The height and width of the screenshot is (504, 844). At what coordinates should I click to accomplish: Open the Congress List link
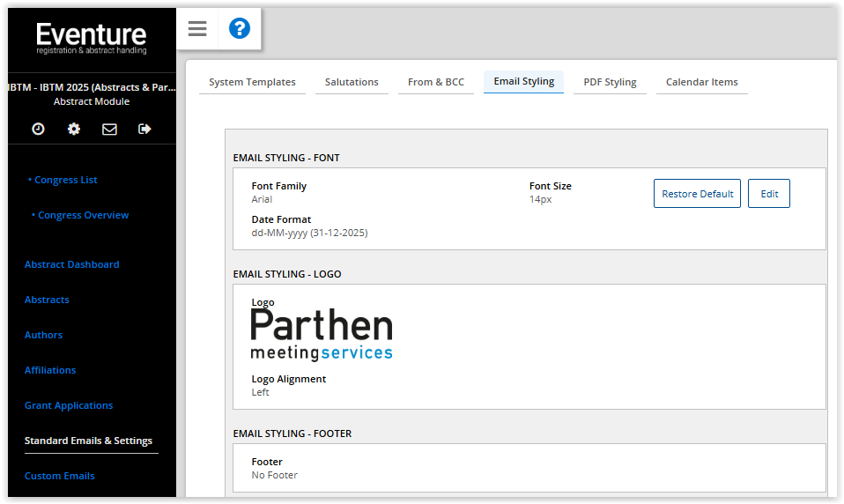pyautogui.click(x=66, y=180)
